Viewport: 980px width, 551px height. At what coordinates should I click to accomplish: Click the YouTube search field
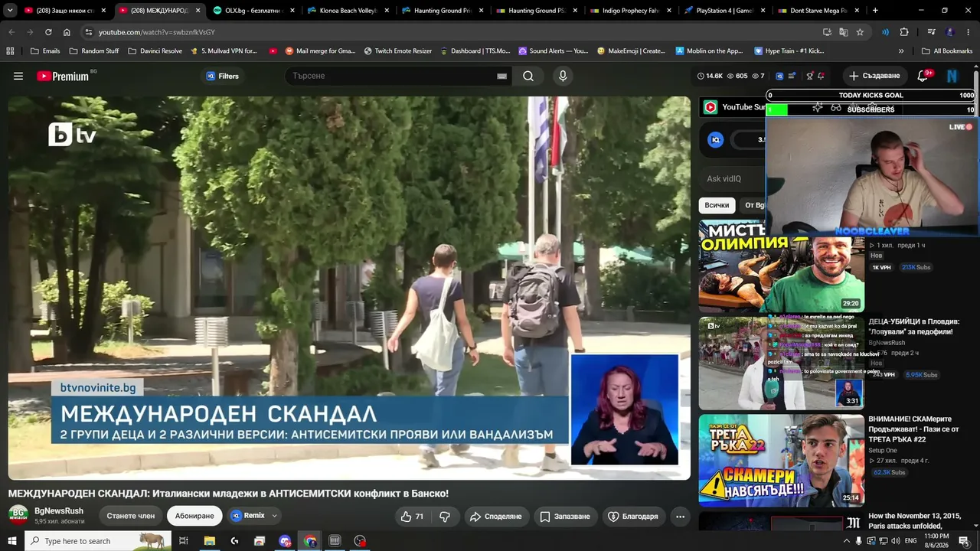pyautogui.click(x=390, y=77)
